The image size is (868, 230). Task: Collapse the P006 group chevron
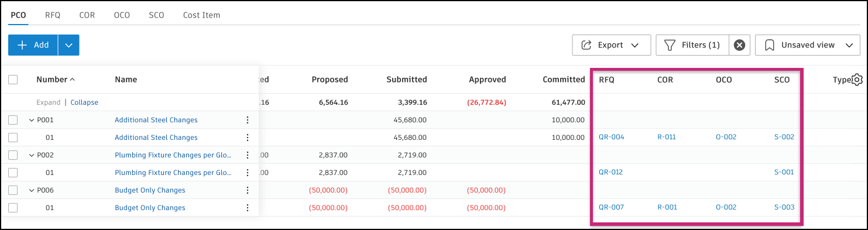click(x=32, y=190)
